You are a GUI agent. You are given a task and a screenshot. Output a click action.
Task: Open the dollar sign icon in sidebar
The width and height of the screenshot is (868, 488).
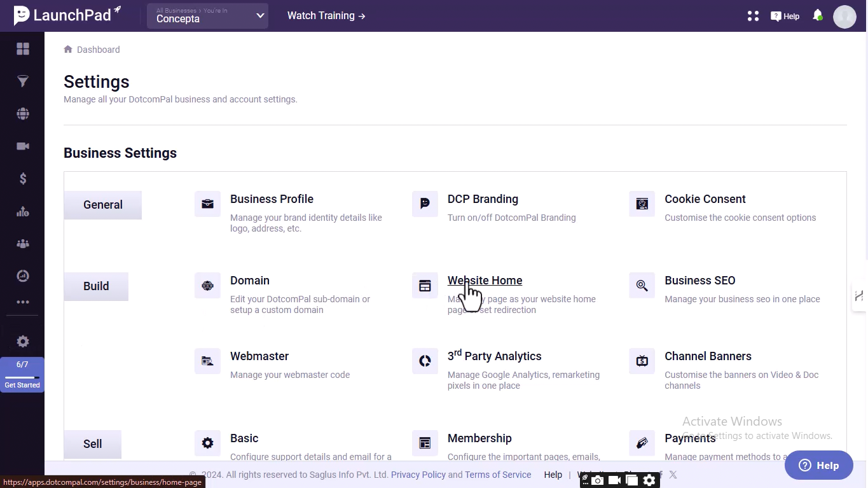(23, 179)
